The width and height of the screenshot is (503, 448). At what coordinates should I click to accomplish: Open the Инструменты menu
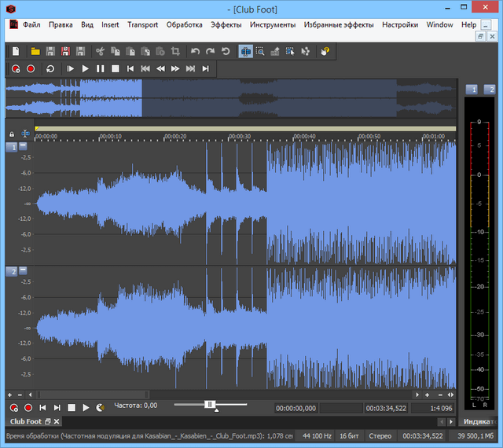tap(273, 24)
